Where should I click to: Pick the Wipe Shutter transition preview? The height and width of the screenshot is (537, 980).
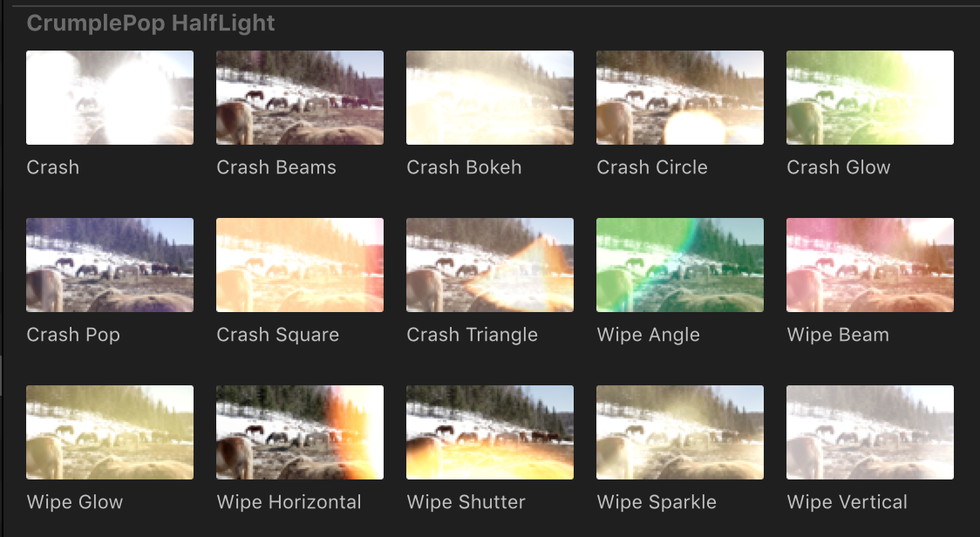coord(490,432)
